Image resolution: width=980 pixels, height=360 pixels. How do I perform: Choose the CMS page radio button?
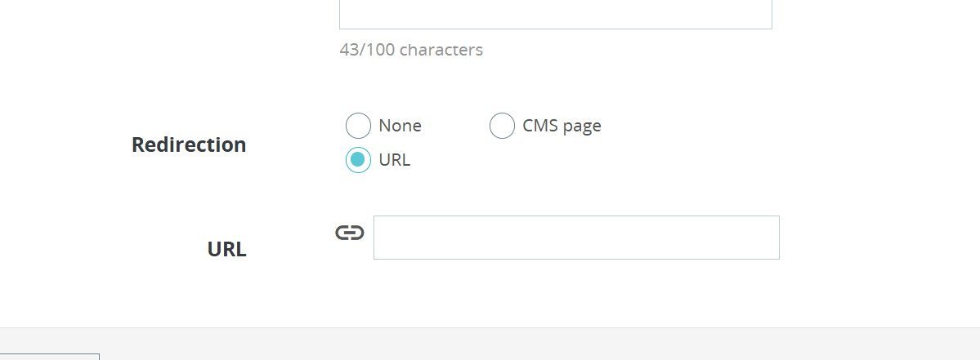502,126
